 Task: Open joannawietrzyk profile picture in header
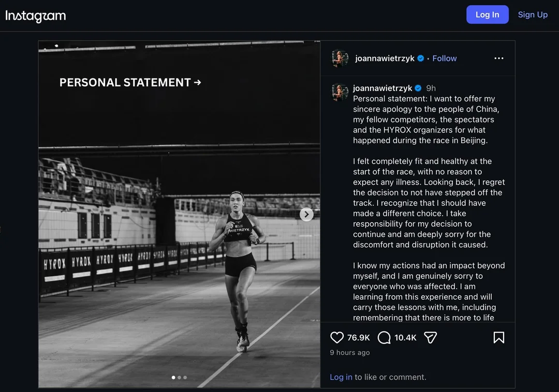pyautogui.click(x=340, y=58)
